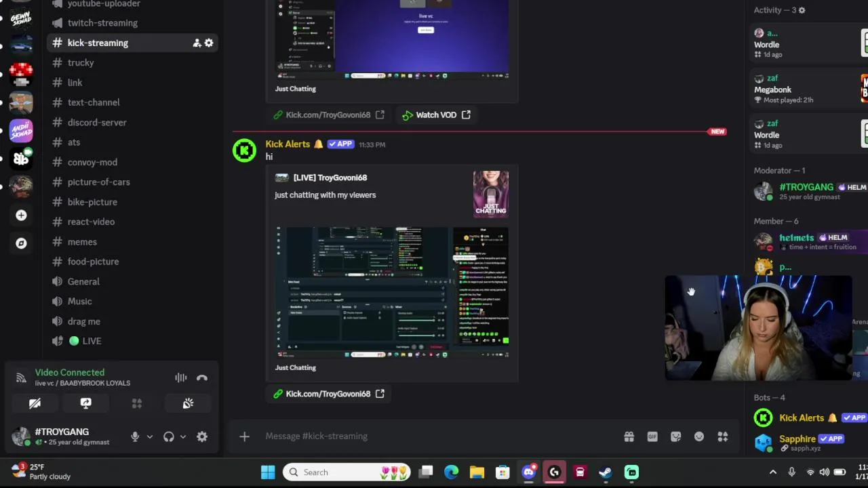
Task: Send a gift via gift icon
Action: (x=629, y=437)
